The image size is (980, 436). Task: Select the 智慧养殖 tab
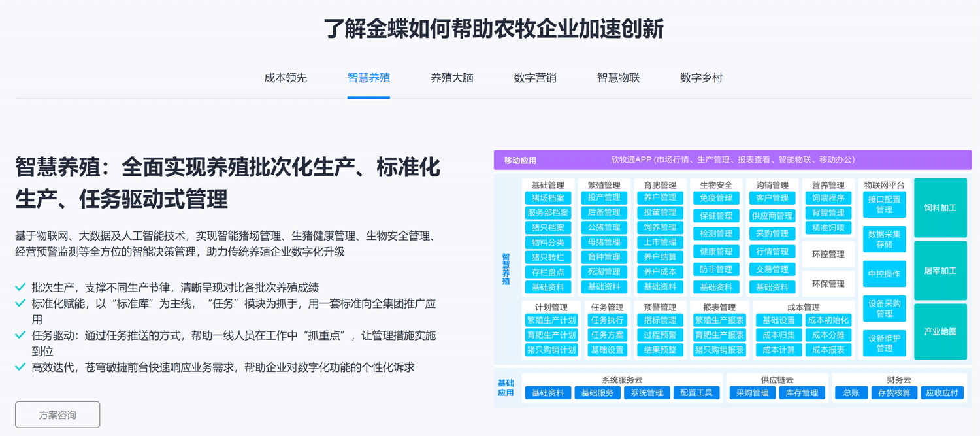368,78
